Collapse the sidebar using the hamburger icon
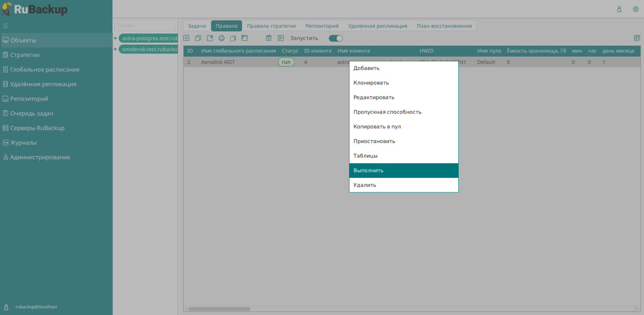 [x=6, y=25]
